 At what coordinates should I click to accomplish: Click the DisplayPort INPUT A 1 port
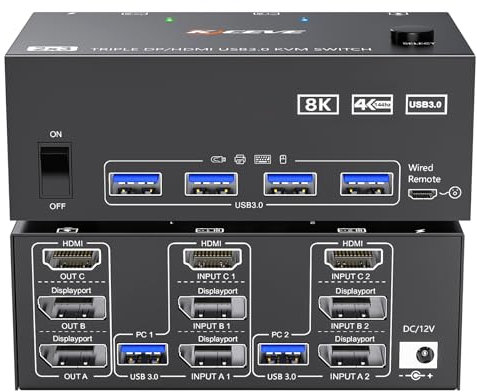[213, 356]
